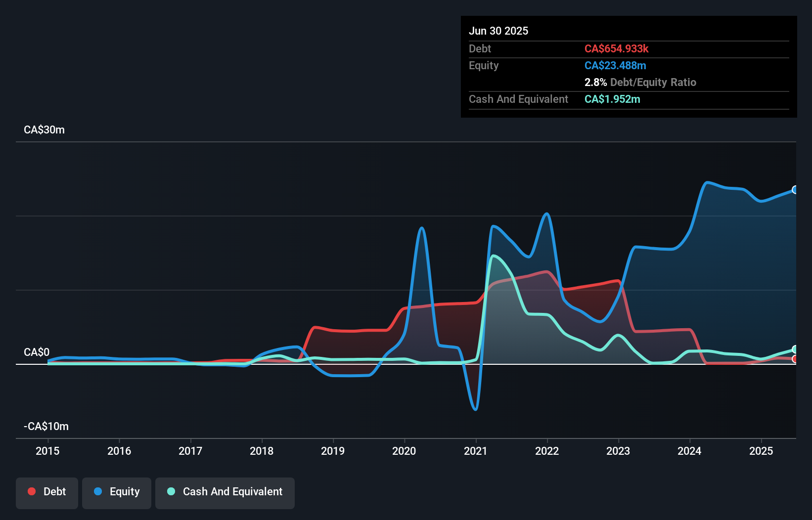
Task: Click the red Debt legend dot
Action: pos(32,491)
